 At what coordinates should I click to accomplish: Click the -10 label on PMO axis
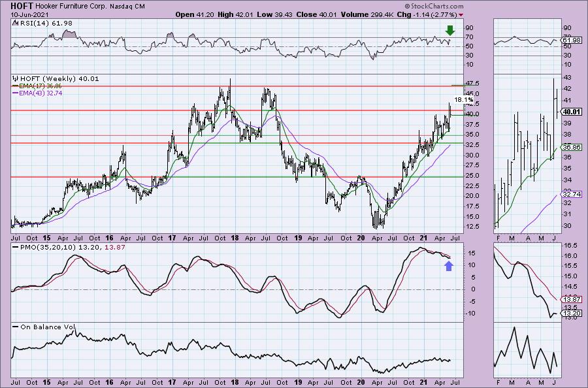470,313
